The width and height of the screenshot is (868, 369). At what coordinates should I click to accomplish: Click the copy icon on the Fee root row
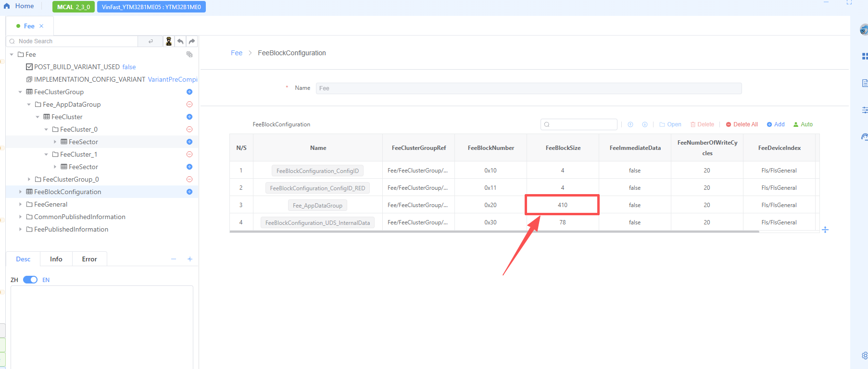[189, 54]
